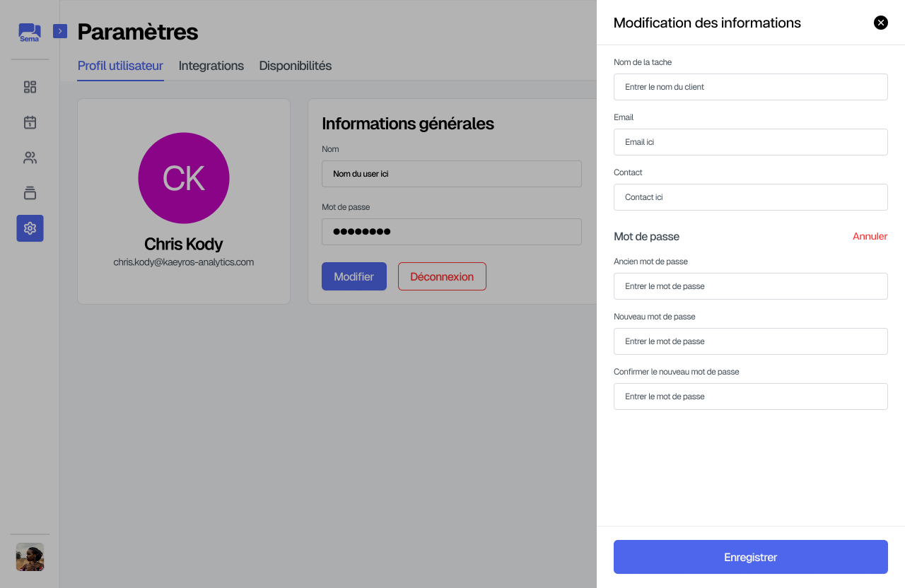
Task: Click the Email input field
Action: 750,142
